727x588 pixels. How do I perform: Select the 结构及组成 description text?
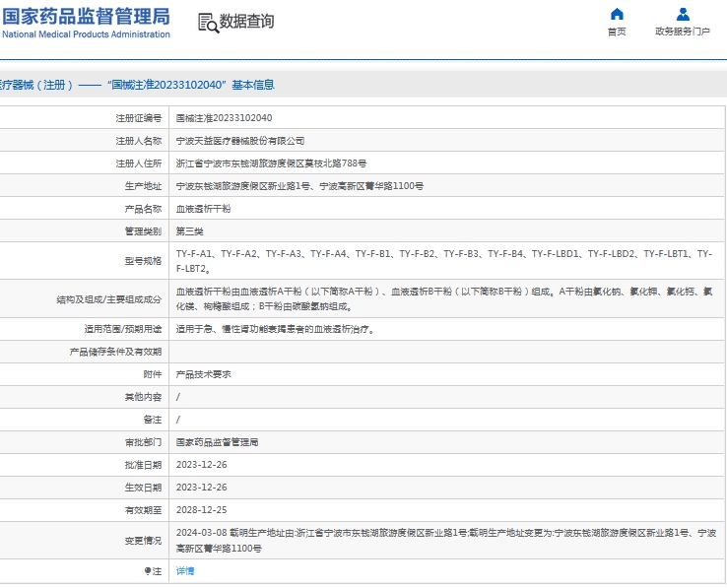[x=444, y=299]
